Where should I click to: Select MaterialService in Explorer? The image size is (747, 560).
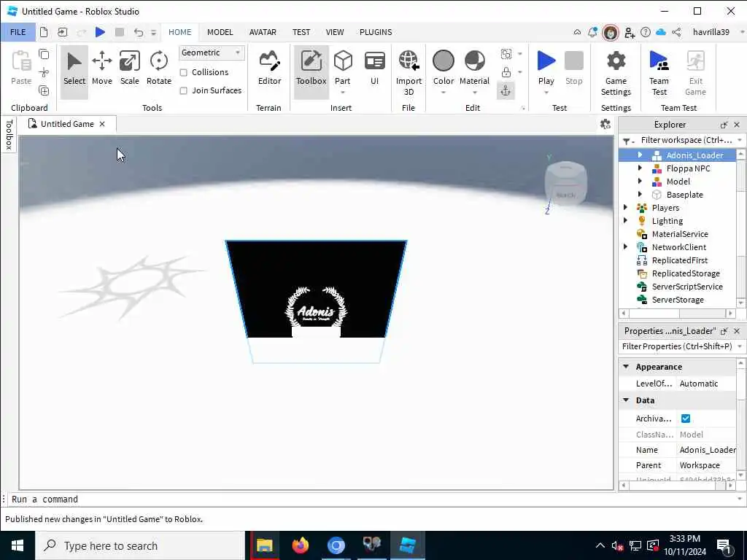click(x=679, y=234)
